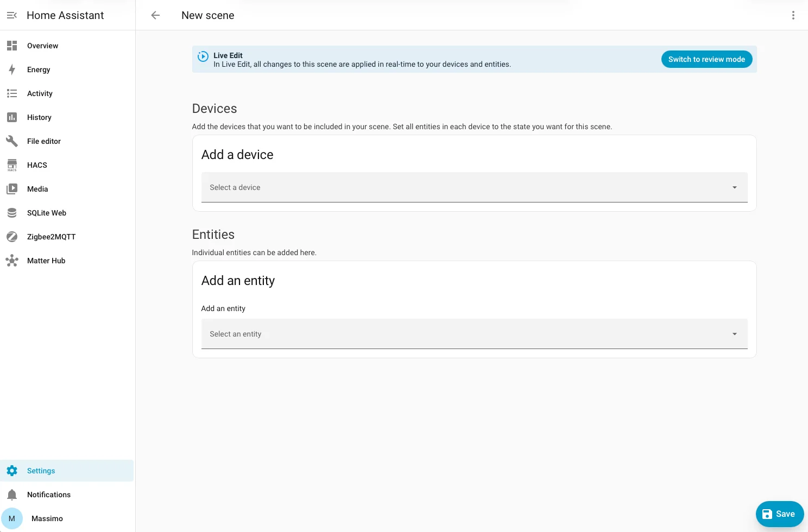The width and height of the screenshot is (808, 532).
Task: Click the Home Assistant title
Action: [65, 15]
